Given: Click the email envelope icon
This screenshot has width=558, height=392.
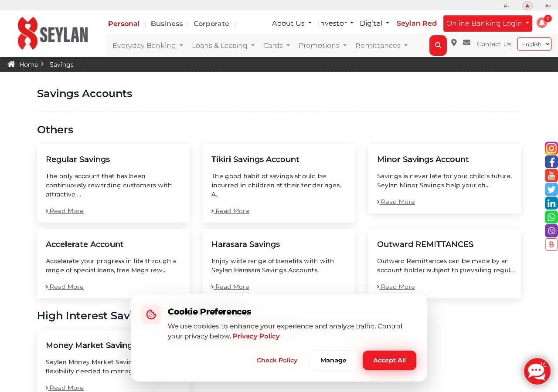Looking at the screenshot, I should pyautogui.click(x=466, y=43).
